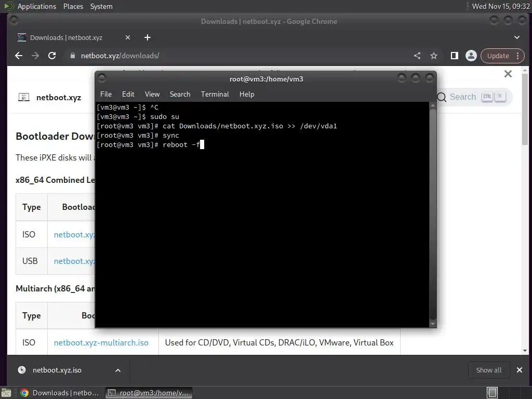This screenshot has width=532, height=399.
Task: Open netboot.xyz-multiarch.iso download link
Action: pos(101,343)
